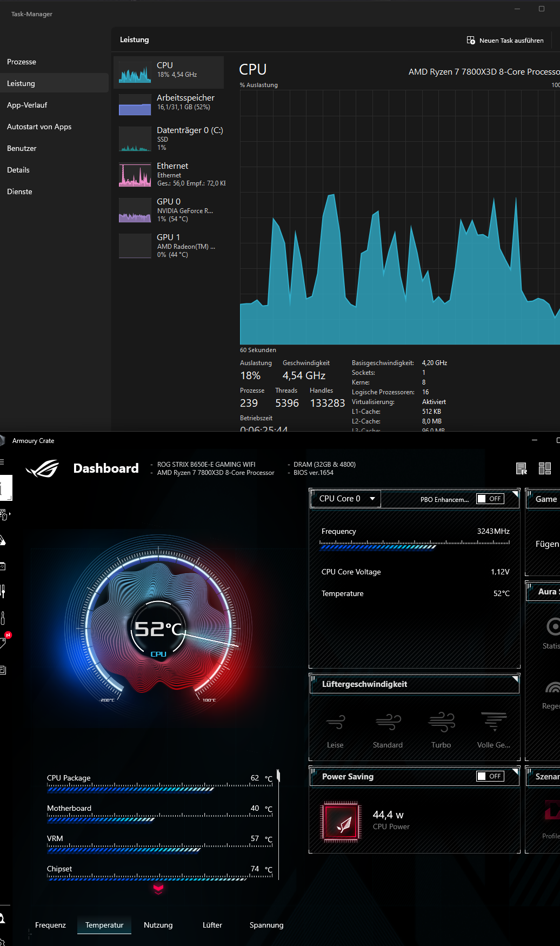Click the VRM temperature bar
Viewport: 560px width, 946px height.
point(159,850)
